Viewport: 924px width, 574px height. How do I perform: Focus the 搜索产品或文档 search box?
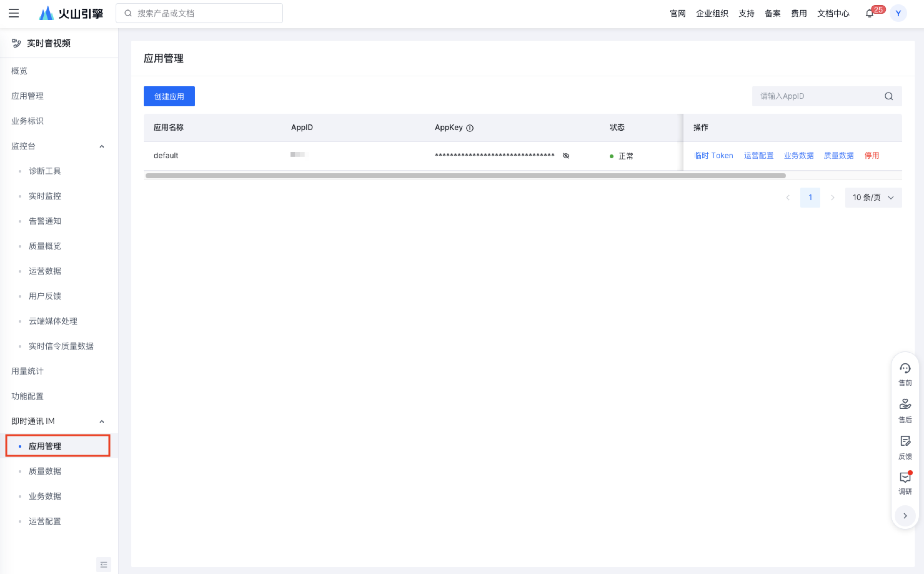click(x=199, y=13)
